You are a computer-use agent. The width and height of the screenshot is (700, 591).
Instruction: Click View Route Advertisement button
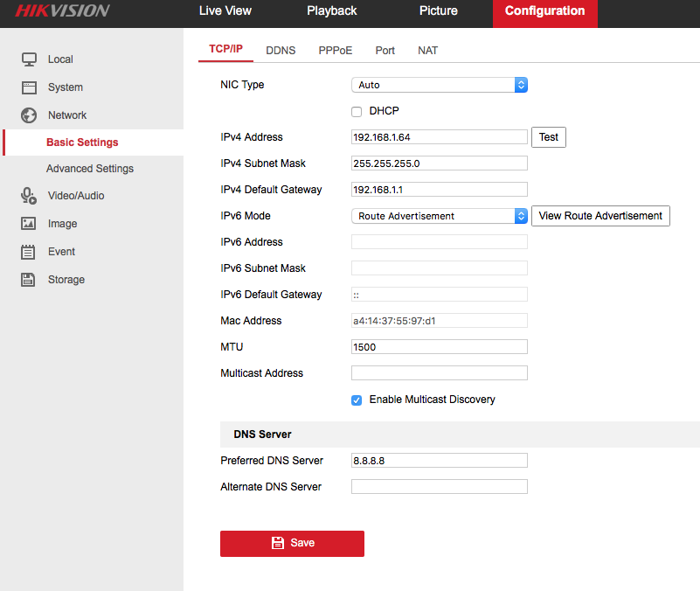tap(600, 216)
